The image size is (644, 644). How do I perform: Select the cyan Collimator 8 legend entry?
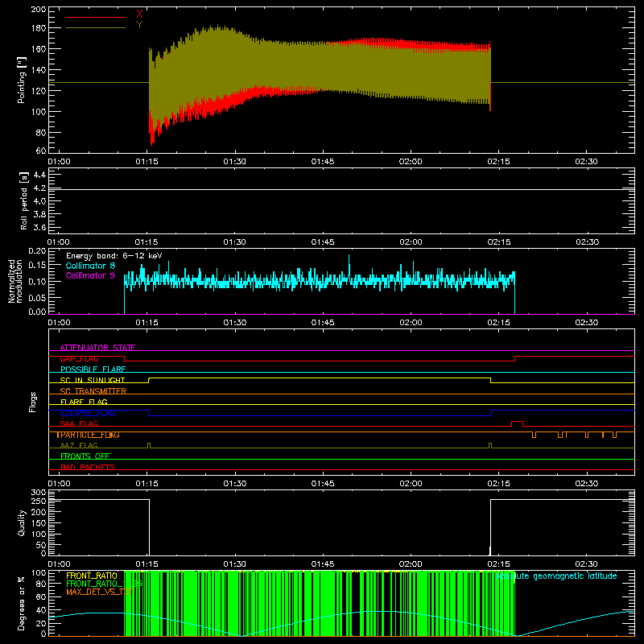coord(90,266)
